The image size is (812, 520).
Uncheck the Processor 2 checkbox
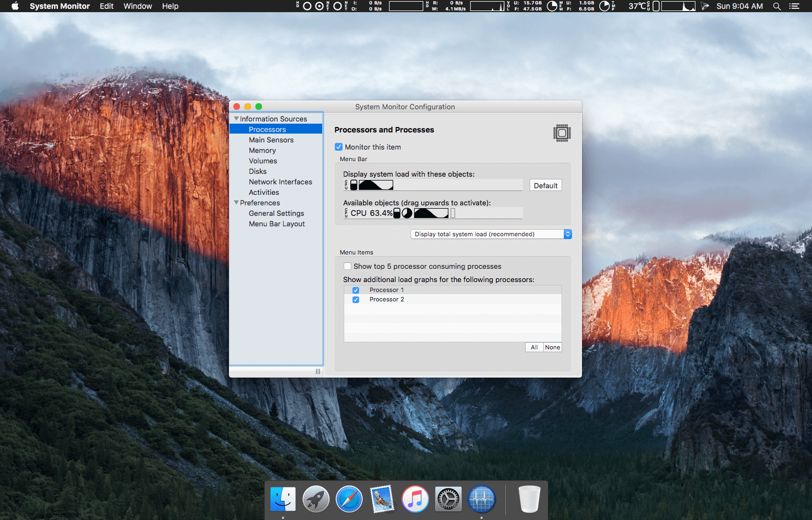tap(356, 300)
